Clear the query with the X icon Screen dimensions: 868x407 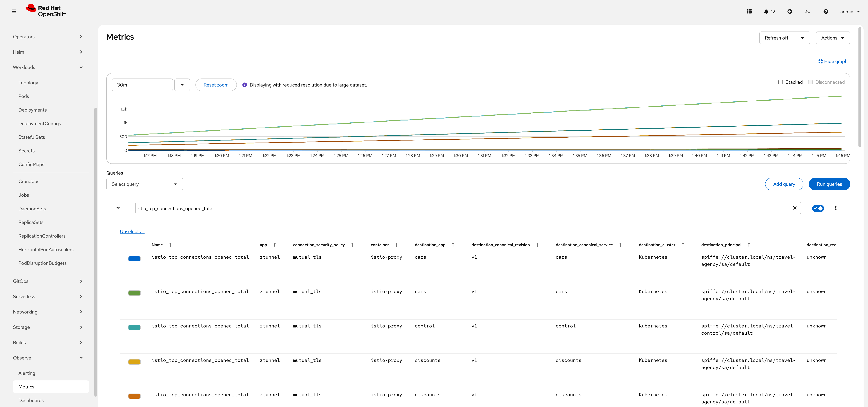(795, 208)
